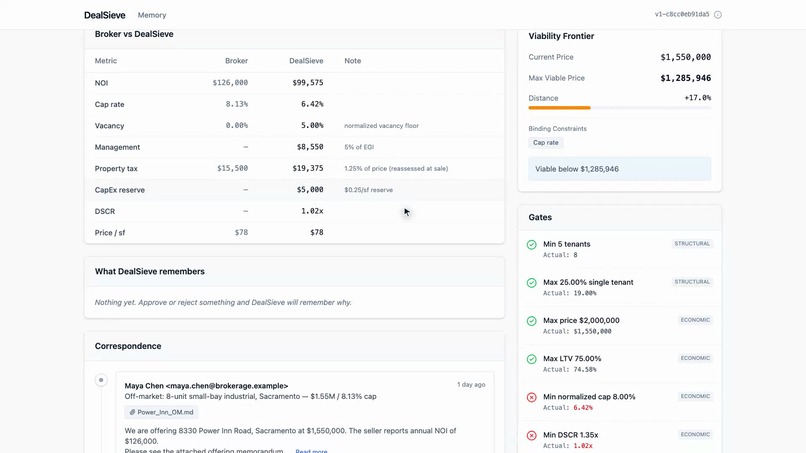Click version label v1-c8cc0eb91da5
The height and width of the screenshot is (453, 806).
point(682,14)
